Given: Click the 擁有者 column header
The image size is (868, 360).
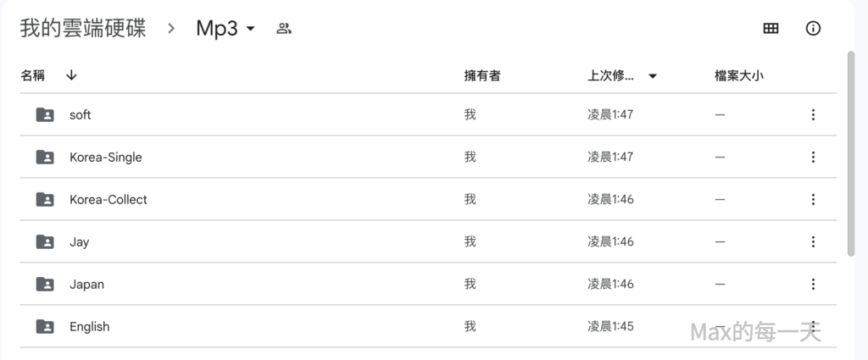Looking at the screenshot, I should 482,75.
